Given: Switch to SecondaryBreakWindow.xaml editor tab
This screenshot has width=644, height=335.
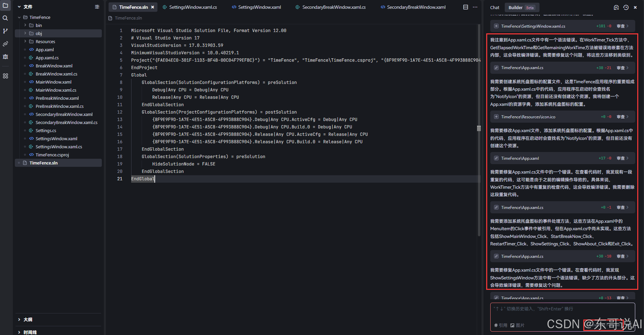Looking at the screenshot, I should pyautogui.click(x=413, y=7).
